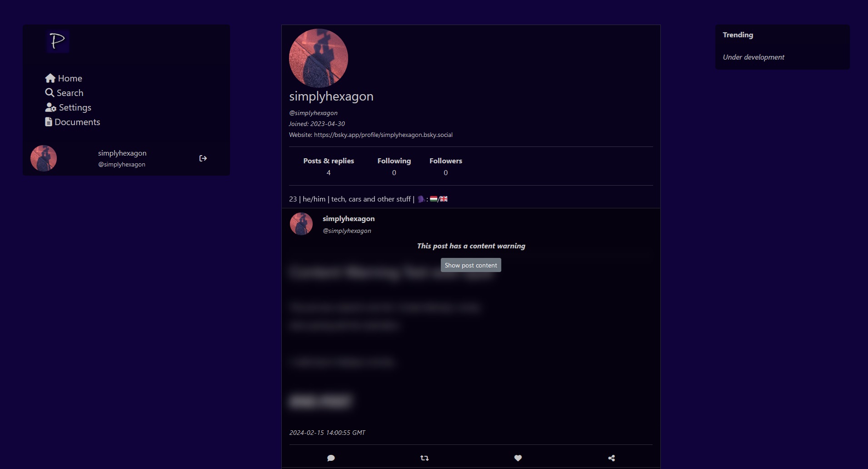This screenshot has width=868, height=469.
Task: View the Followers count
Action: 445,166
